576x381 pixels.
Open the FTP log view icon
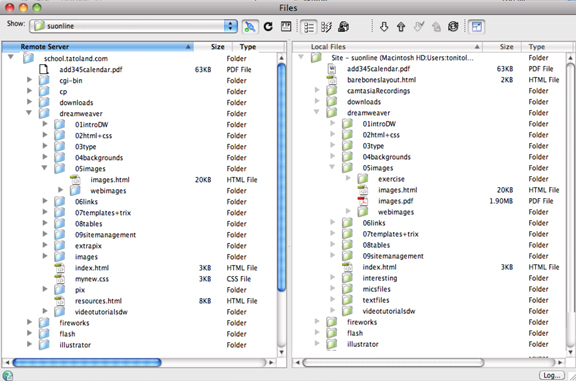pos(286,26)
